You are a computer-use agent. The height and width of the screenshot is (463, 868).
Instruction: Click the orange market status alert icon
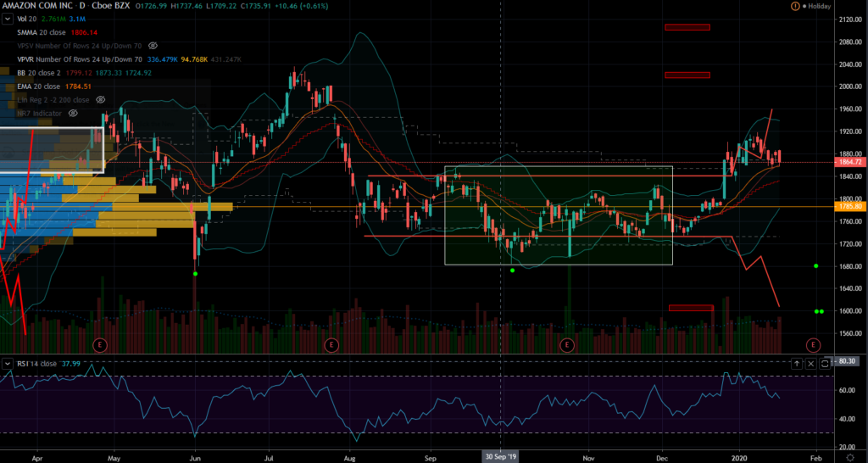[793, 6]
